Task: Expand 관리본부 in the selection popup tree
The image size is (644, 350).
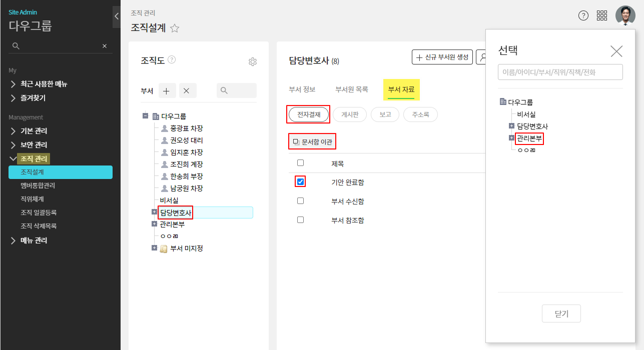Action: point(511,138)
